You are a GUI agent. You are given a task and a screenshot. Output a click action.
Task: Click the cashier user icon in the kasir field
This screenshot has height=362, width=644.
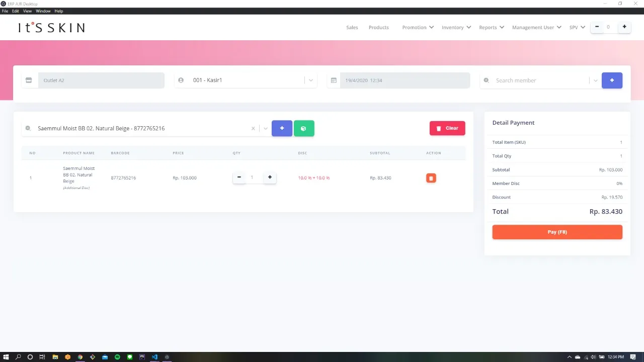[181, 79]
